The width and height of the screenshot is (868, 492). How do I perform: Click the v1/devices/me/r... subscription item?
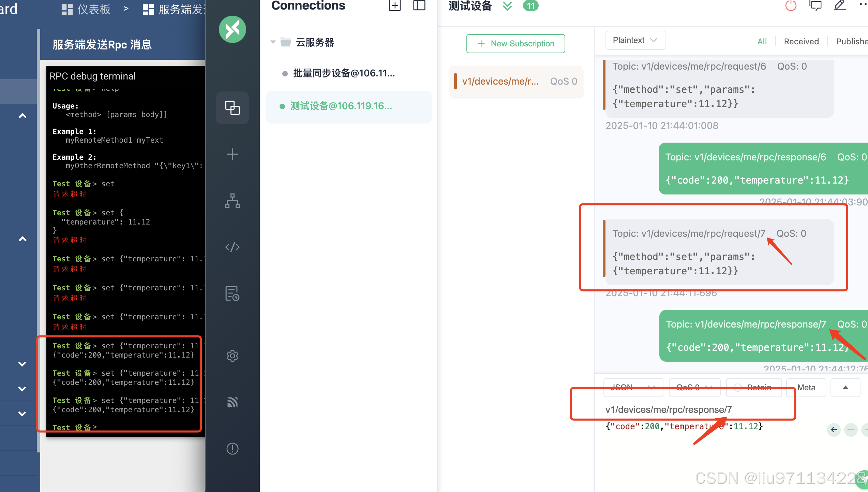[x=516, y=81]
